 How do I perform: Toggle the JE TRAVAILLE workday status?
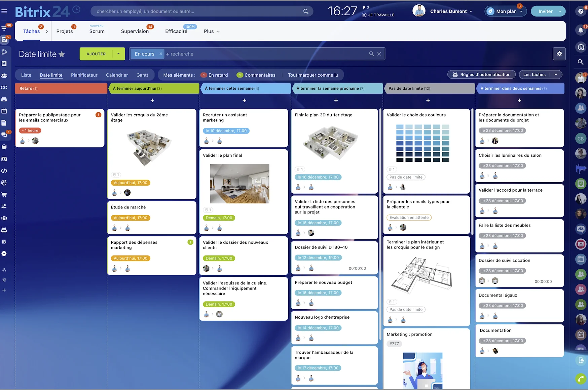[x=378, y=15]
